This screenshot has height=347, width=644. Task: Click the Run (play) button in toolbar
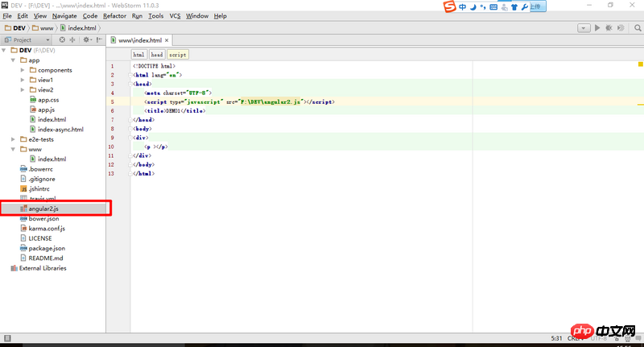coord(597,28)
